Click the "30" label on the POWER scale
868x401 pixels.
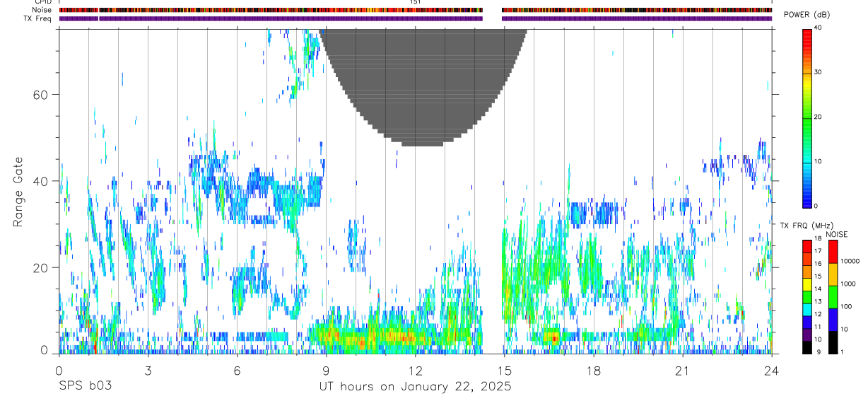[817, 73]
